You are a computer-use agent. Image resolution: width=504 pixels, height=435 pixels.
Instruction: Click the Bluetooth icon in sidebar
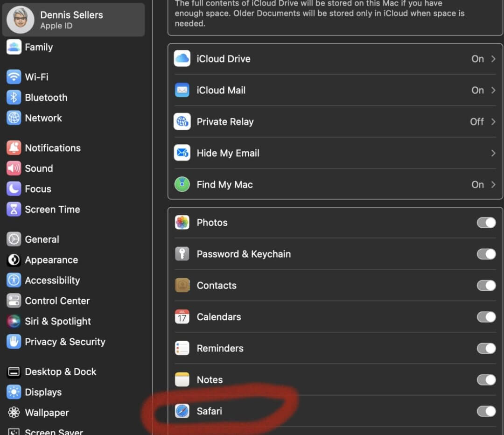click(x=14, y=98)
